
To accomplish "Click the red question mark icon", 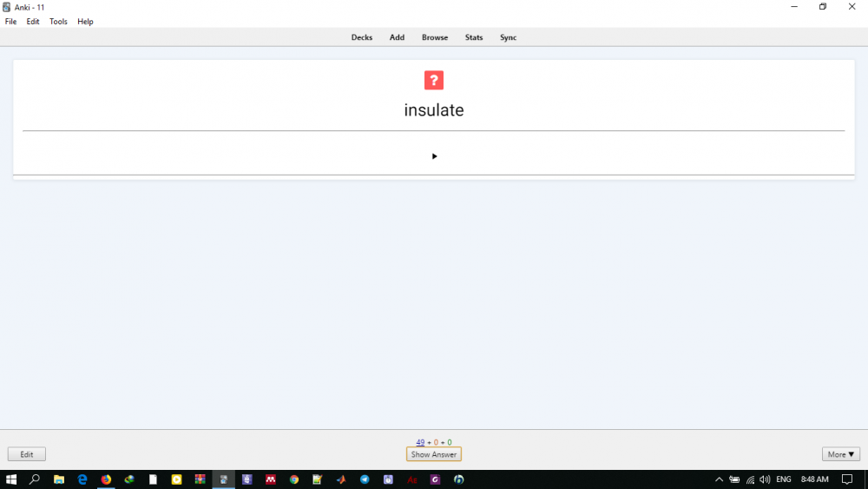I will click(434, 81).
